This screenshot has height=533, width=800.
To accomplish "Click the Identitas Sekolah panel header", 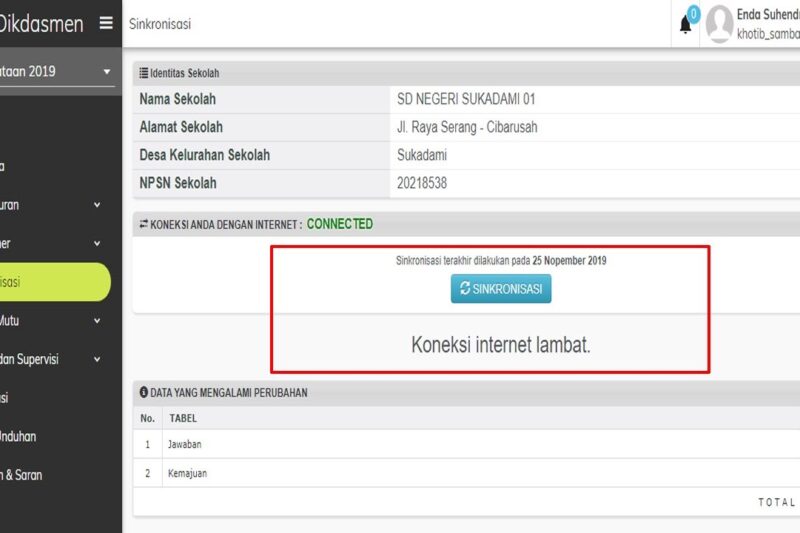I will [466, 73].
